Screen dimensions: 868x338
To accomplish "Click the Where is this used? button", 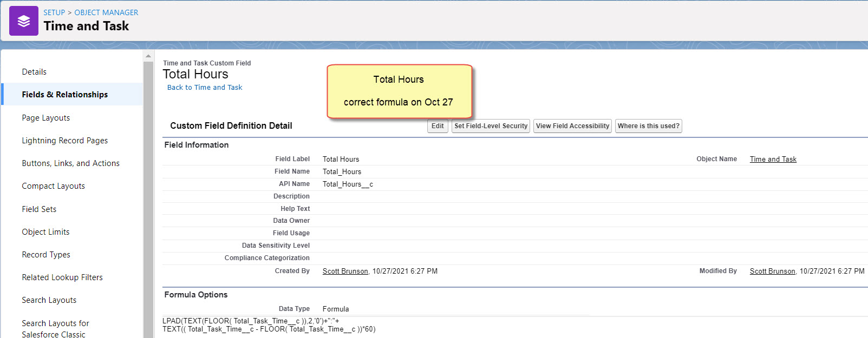I will 648,126.
